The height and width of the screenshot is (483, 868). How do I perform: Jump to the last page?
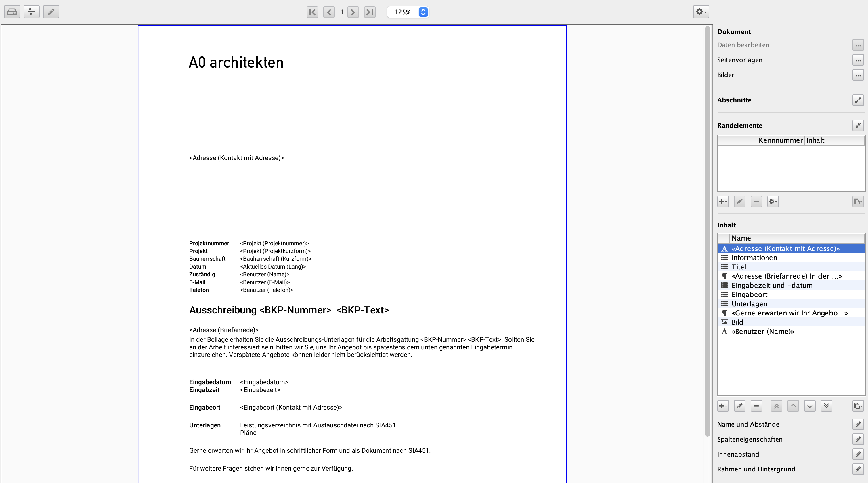(370, 12)
